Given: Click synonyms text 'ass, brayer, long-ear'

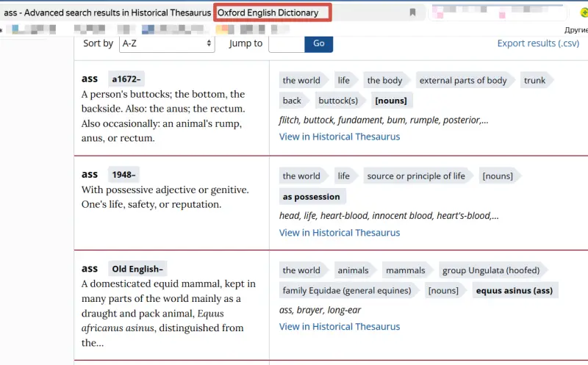Looking at the screenshot, I should click(x=320, y=310).
